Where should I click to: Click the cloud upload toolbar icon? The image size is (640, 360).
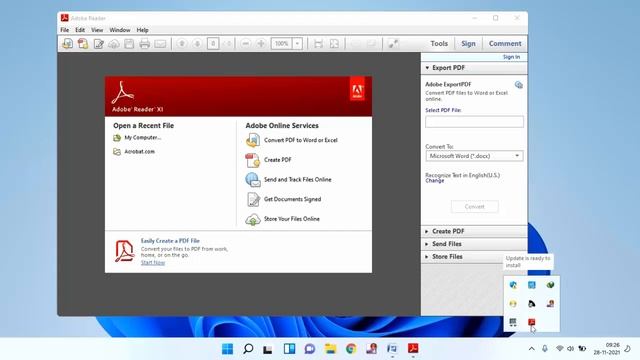[114, 43]
